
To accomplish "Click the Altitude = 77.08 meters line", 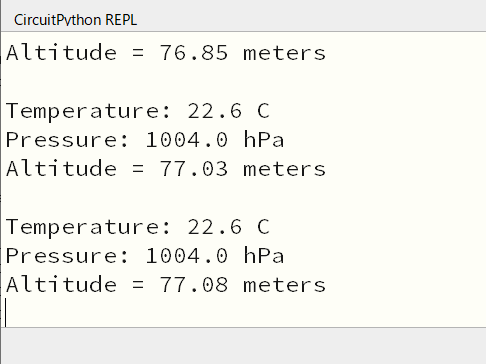I will (x=166, y=284).
